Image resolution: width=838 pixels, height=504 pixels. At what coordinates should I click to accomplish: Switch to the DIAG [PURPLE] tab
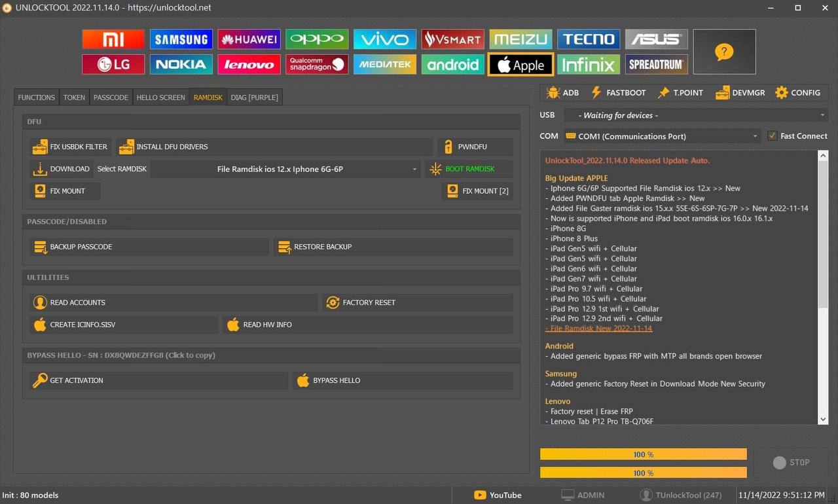coord(254,98)
